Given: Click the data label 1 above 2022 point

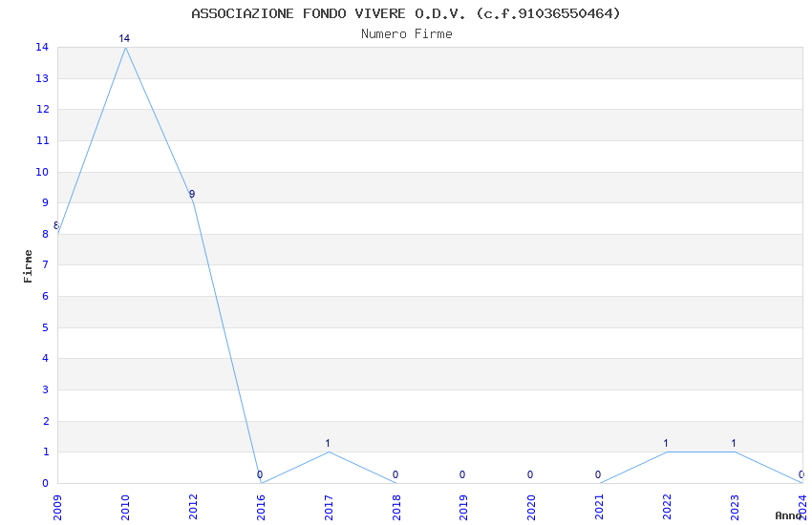Looking at the screenshot, I should 666,443.
